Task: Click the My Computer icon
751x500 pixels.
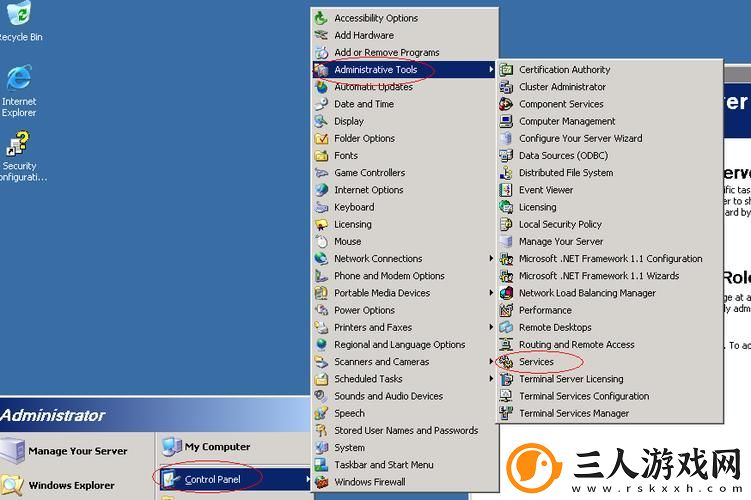Action: pos(171,446)
